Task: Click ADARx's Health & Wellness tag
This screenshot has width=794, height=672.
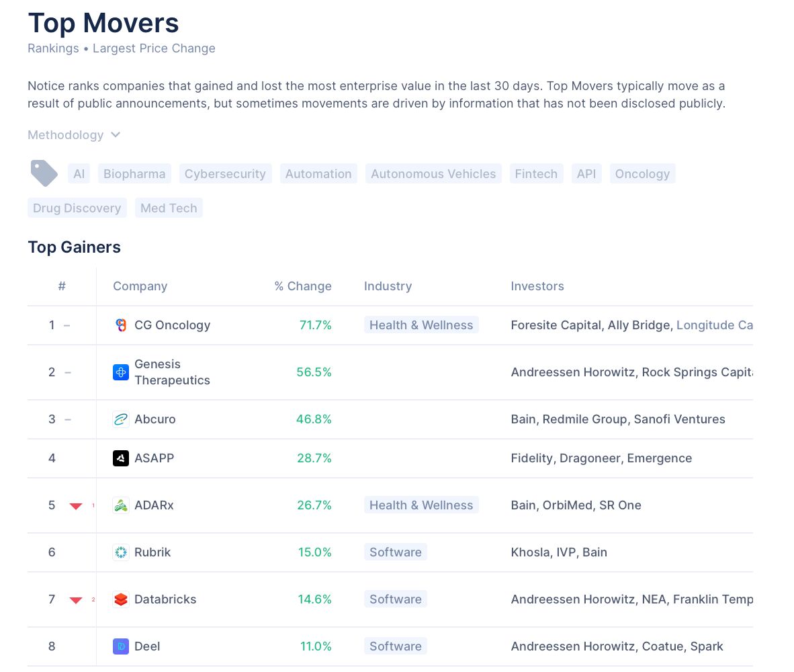Action: [421, 505]
